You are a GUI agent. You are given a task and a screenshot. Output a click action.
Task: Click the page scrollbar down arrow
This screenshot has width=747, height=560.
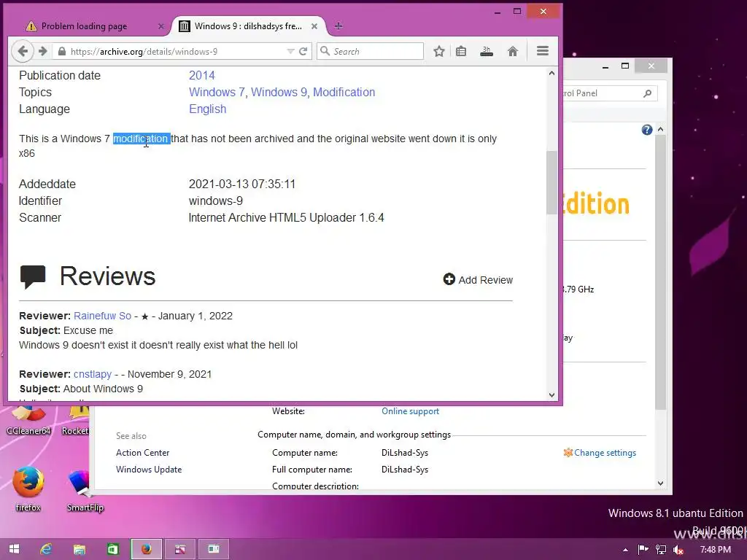(551, 394)
